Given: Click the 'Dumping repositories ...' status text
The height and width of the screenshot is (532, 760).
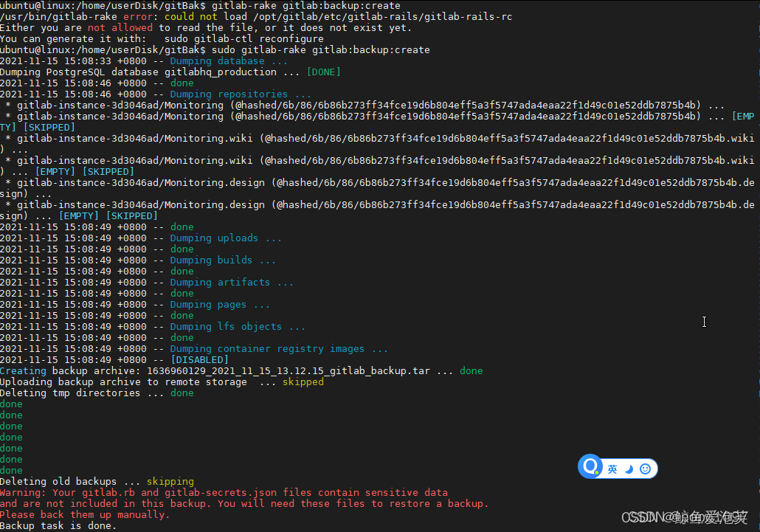Looking at the screenshot, I should (x=241, y=94).
